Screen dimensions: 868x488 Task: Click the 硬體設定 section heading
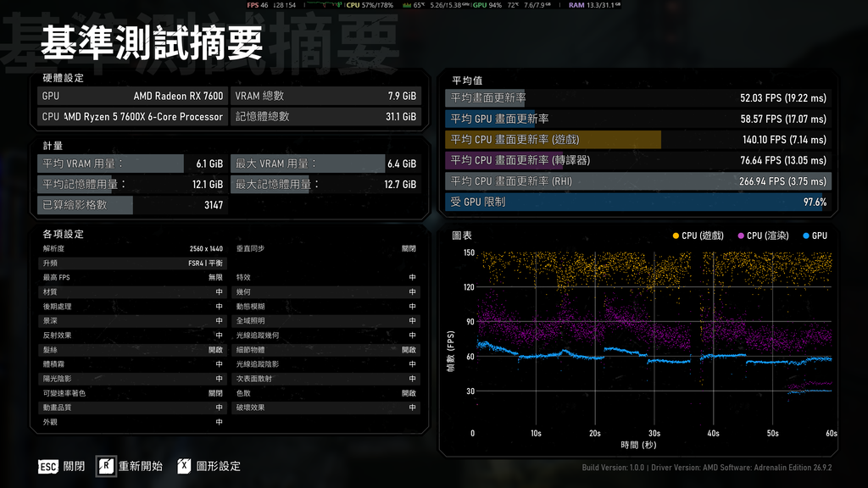[x=64, y=78]
